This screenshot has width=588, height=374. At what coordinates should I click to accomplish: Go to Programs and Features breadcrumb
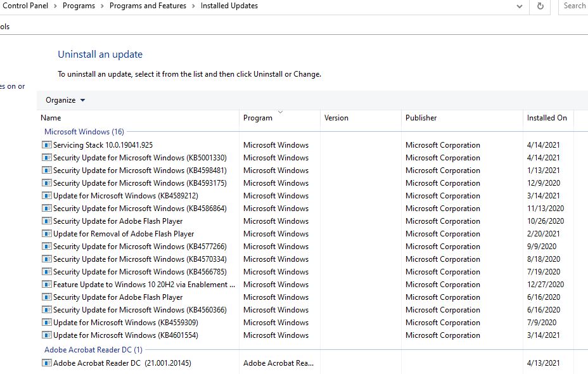[148, 6]
